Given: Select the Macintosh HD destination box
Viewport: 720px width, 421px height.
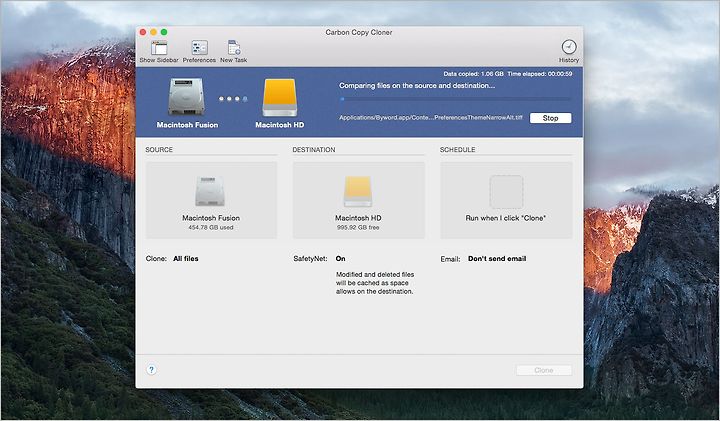Looking at the screenshot, I should click(359, 200).
